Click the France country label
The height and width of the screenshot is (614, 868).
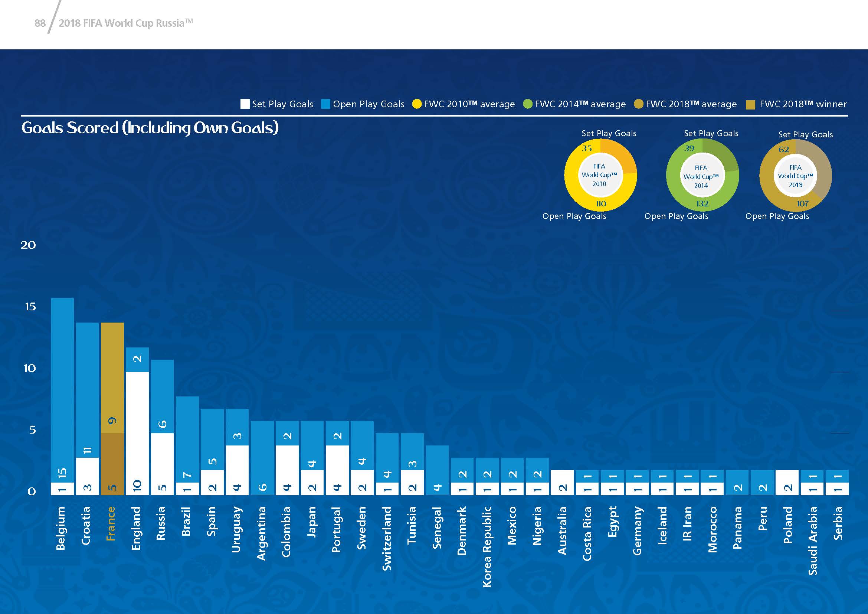coord(111,524)
